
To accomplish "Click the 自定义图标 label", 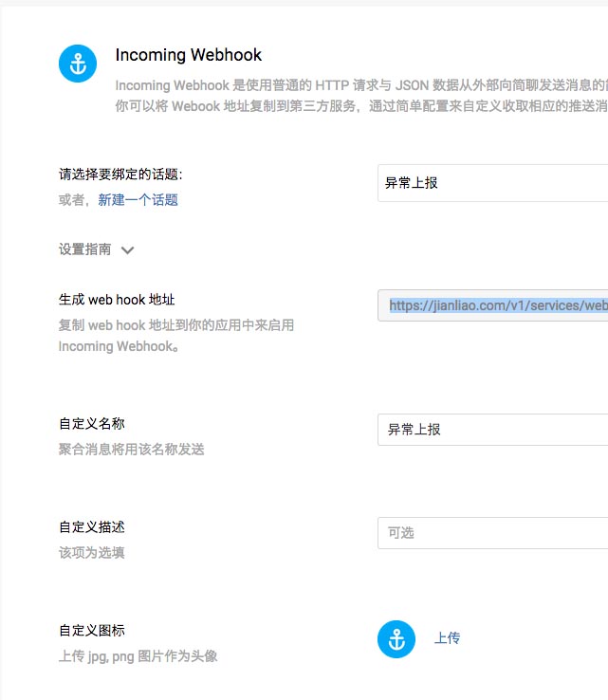I will click(91, 631).
